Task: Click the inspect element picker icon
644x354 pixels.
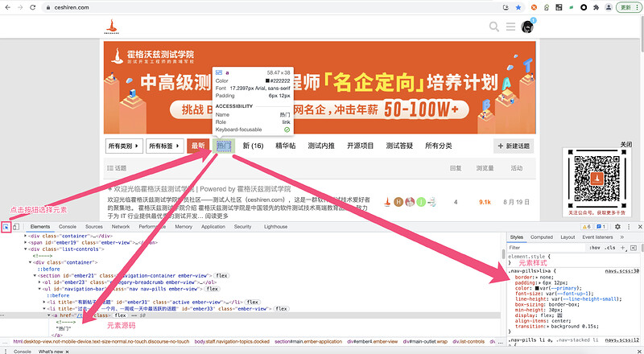Action: point(6,228)
